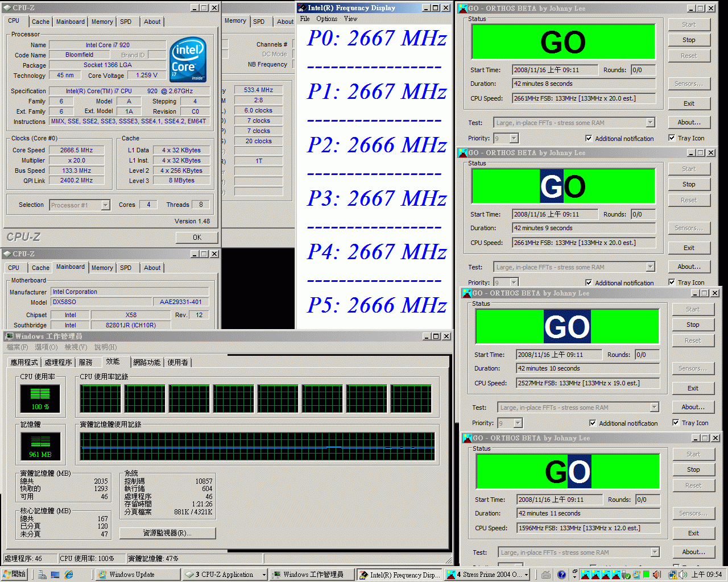Open the About tab in top CPU-Z
This screenshot has width=728, height=582.
152,22
